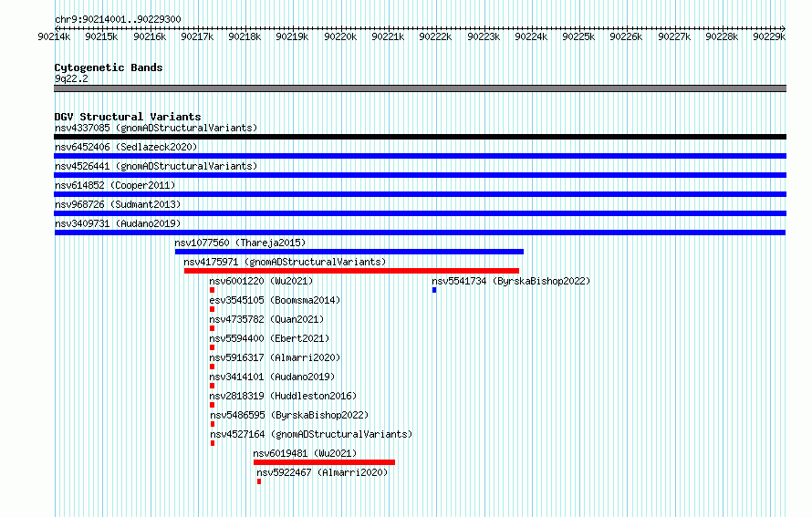Open the esv3545105 (Boomsma2014) label
Viewport: 812px width, 517px height.
pos(275,300)
